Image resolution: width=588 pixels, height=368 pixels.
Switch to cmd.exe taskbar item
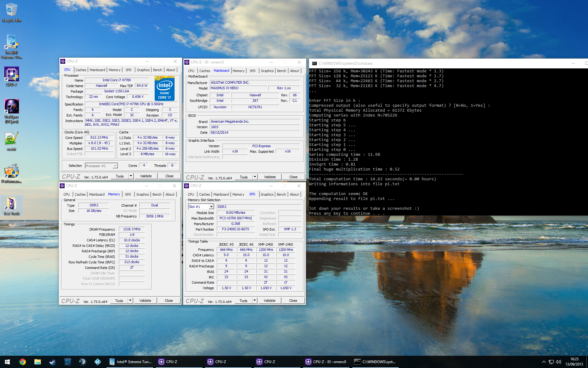click(x=375, y=362)
